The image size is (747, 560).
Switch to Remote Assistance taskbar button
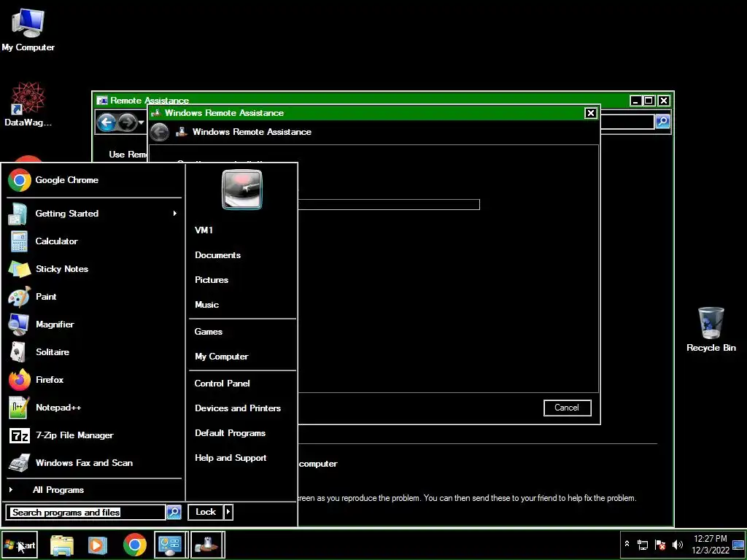(x=206, y=545)
